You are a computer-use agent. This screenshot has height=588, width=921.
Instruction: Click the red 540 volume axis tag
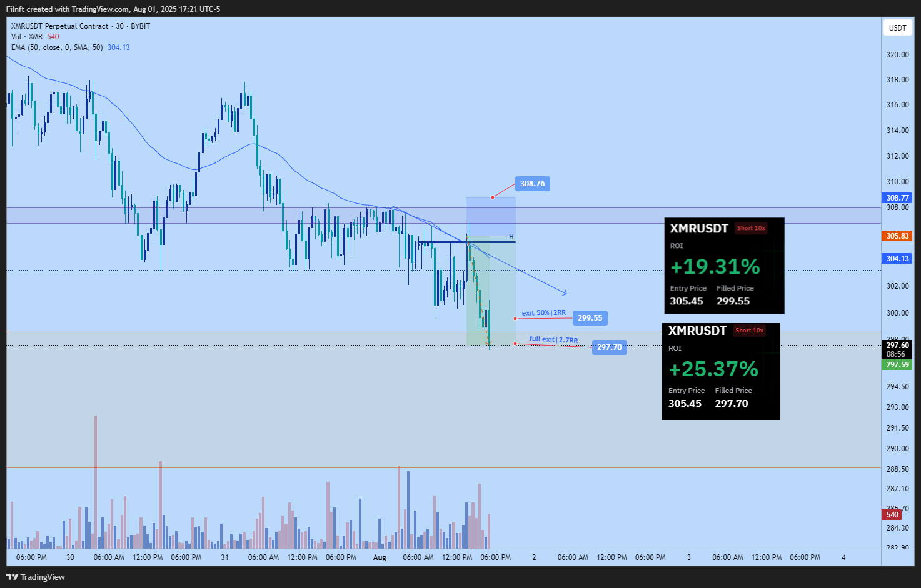click(x=892, y=515)
